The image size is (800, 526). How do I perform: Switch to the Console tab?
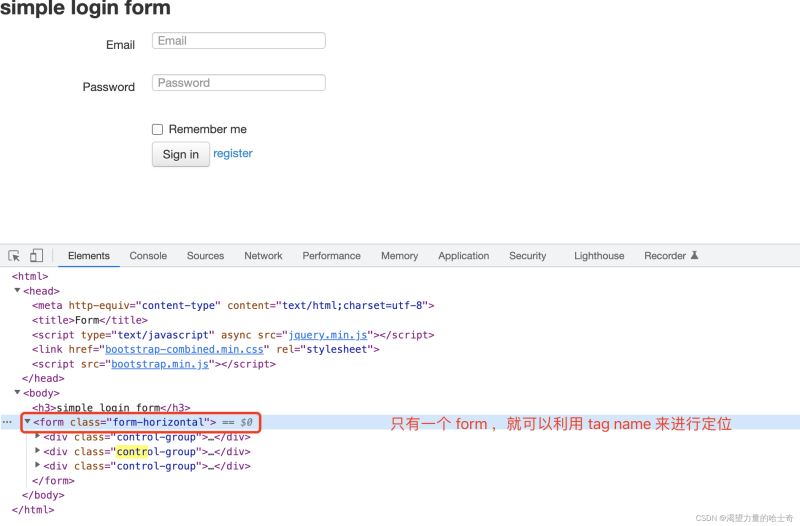(148, 256)
